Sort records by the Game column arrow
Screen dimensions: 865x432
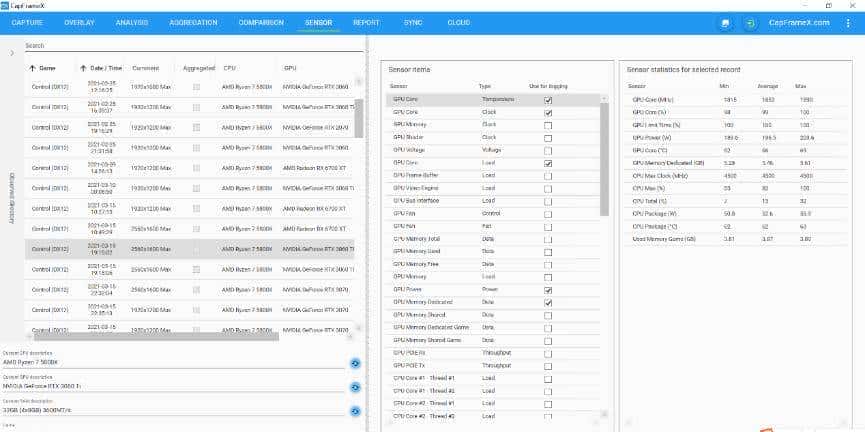tap(32, 68)
